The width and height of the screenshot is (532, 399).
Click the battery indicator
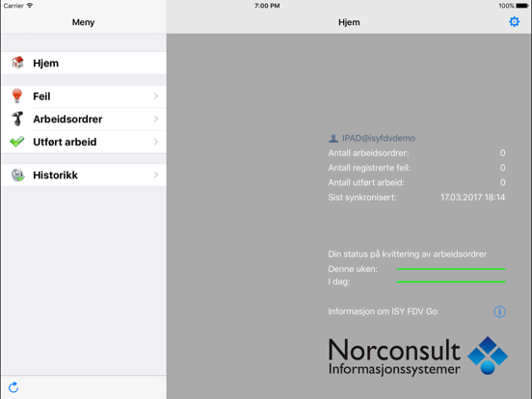coord(522,6)
